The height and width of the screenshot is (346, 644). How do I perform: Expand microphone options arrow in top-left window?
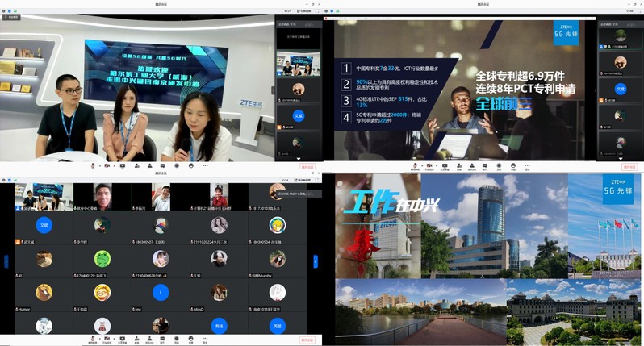click(100, 166)
